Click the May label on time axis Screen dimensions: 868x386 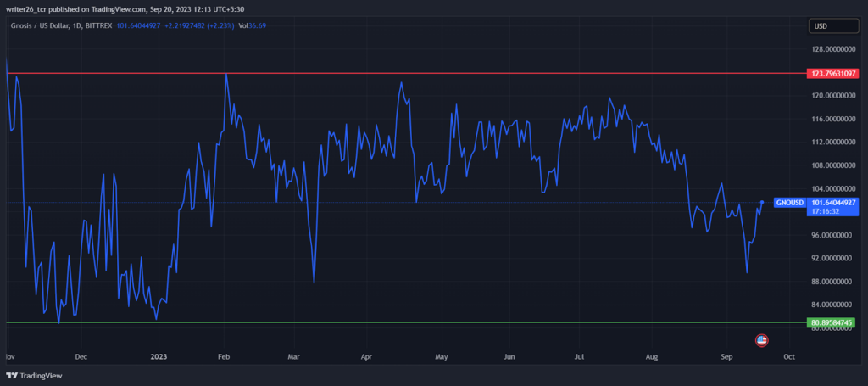[x=441, y=356]
